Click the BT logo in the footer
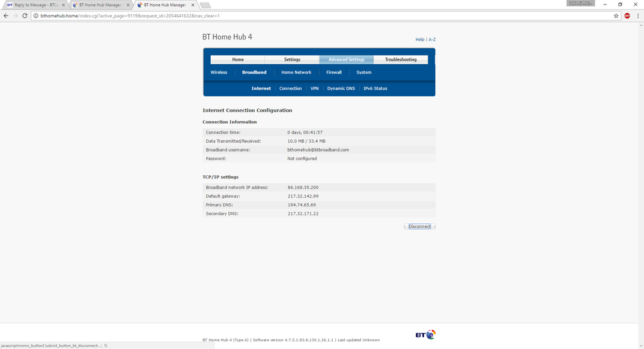The width and height of the screenshot is (644, 349). [x=425, y=335]
